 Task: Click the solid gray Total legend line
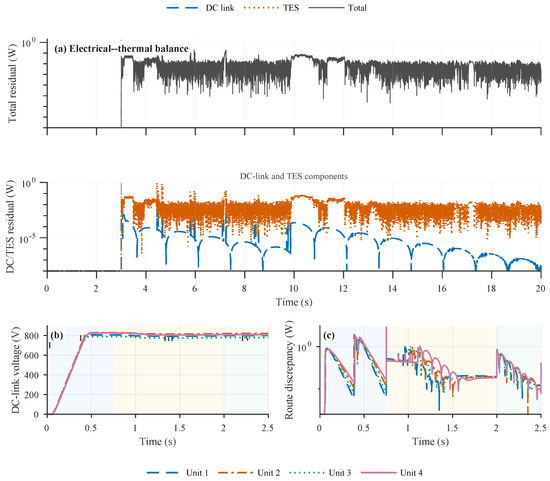tap(326, 8)
